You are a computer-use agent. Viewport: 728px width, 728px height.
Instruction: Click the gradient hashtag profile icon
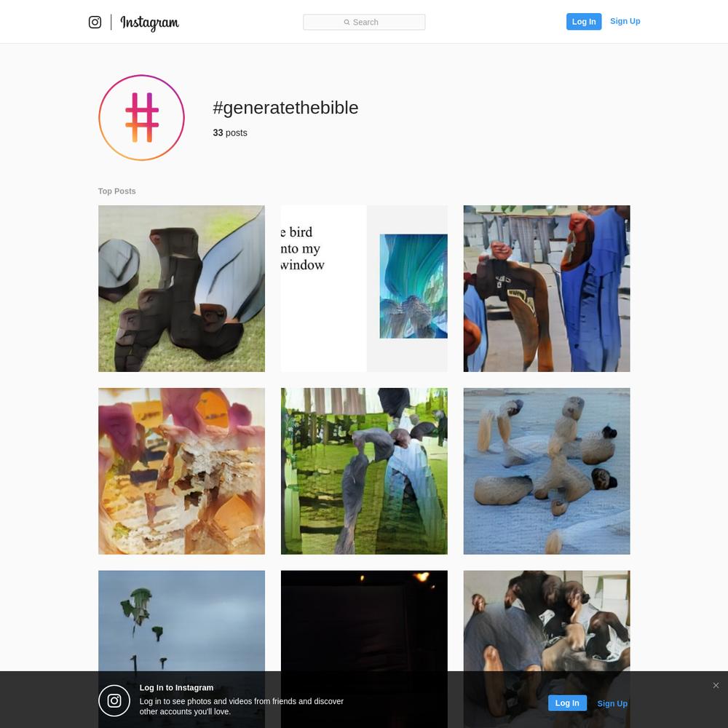[x=142, y=117]
